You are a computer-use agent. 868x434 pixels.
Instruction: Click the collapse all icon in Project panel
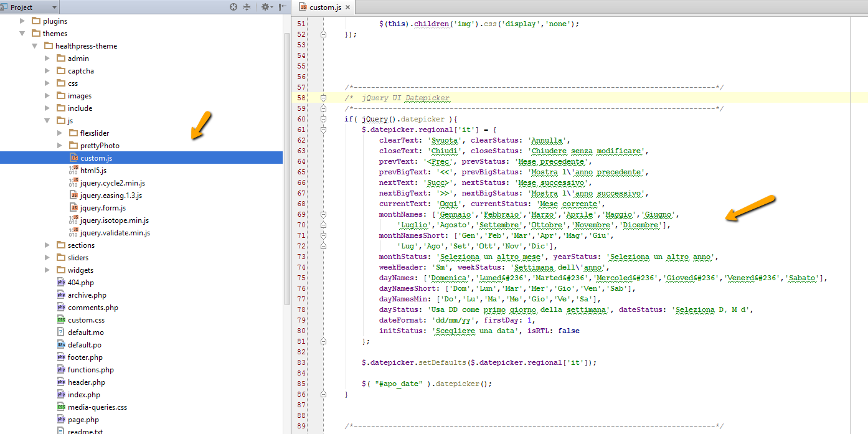click(247, 7)
